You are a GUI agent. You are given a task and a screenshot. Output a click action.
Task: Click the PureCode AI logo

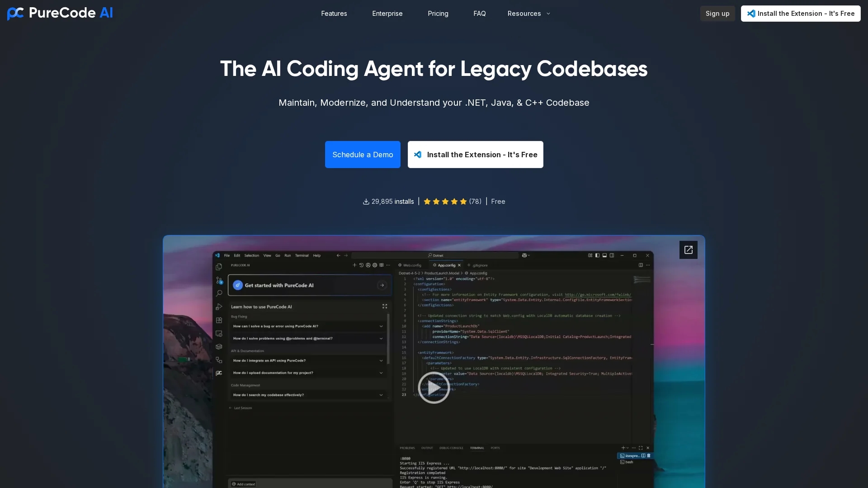[x=60, y=14]
